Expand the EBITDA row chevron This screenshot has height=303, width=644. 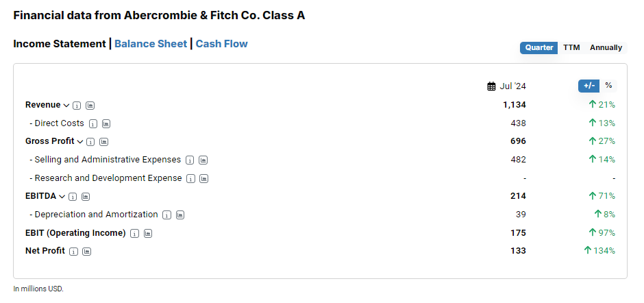[x=62, y=197]
